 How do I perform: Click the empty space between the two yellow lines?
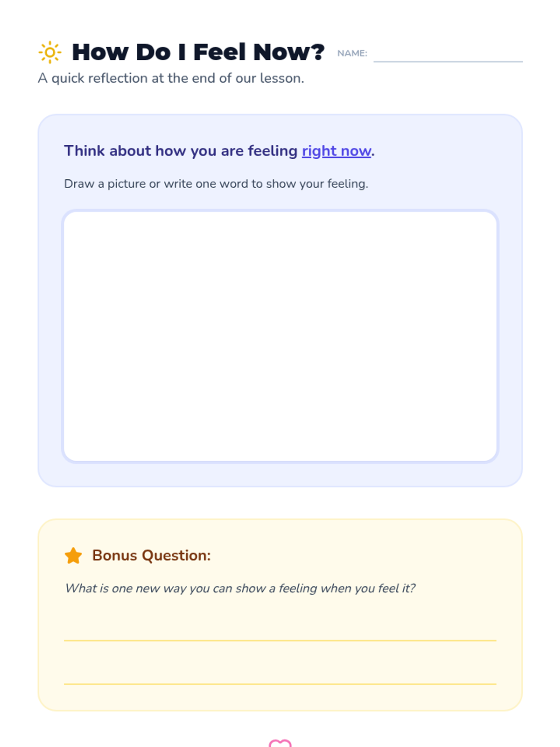tap(280, 662)
